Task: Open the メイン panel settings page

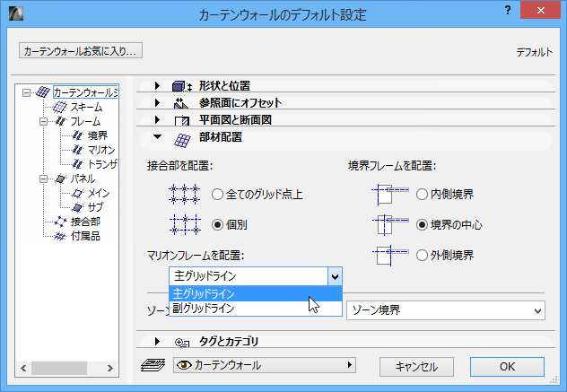Action: pos(99,193)
